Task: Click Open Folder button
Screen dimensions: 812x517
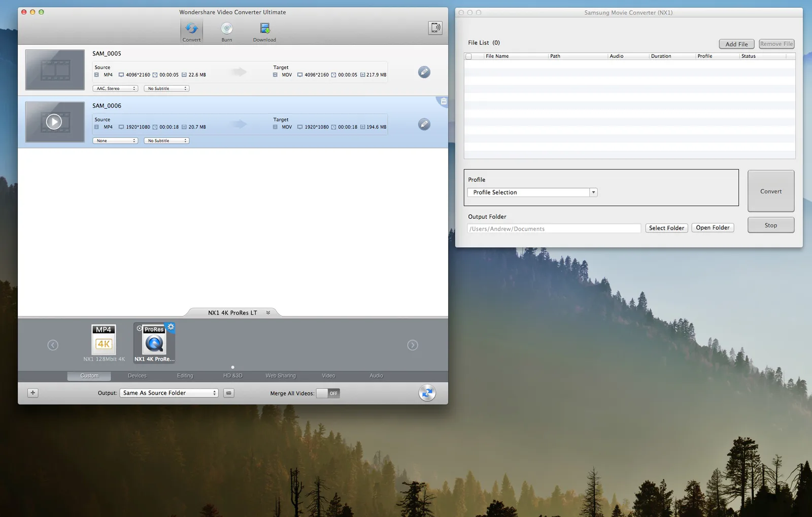Action: [x=713, y=228]
